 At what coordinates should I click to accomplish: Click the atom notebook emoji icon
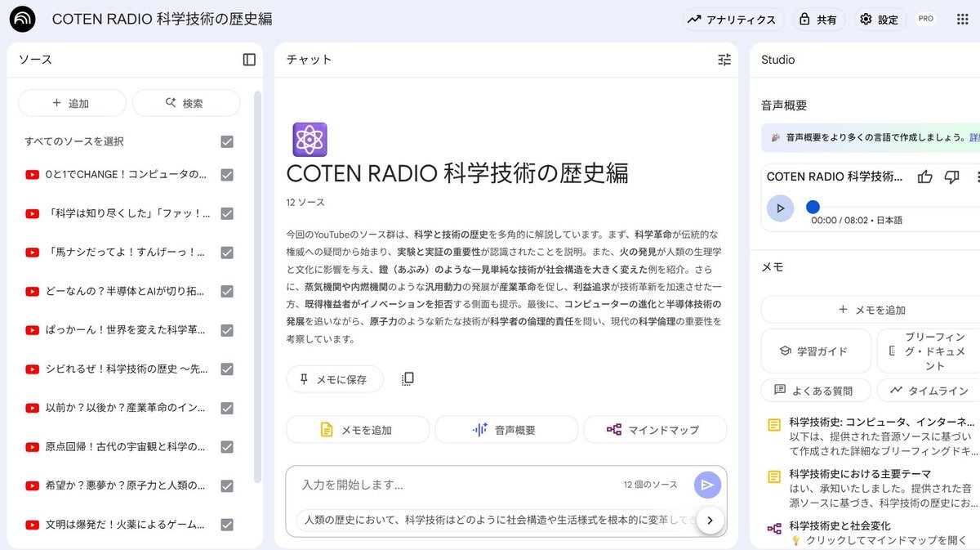(x=310, y=140)
